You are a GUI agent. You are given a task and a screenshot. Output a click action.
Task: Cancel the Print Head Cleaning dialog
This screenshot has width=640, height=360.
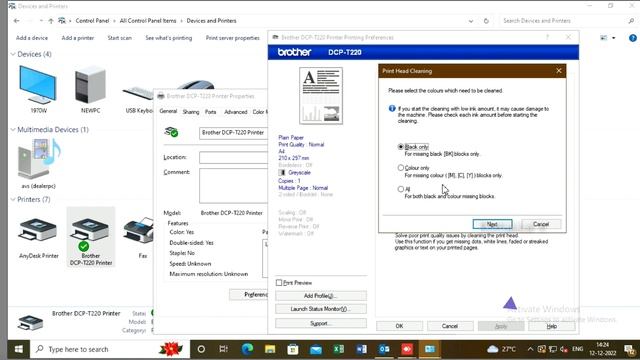click(541, 224)
